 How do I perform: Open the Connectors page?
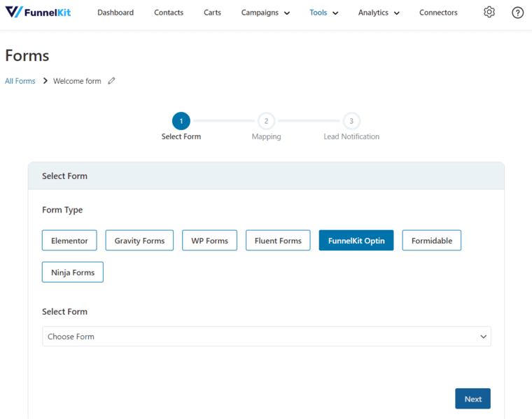(x=438, y=13)
